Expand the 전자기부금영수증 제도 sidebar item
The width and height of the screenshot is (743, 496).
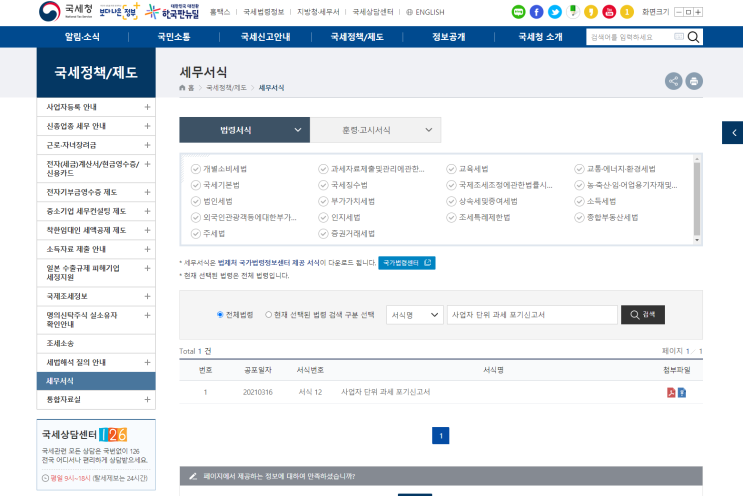147,192
